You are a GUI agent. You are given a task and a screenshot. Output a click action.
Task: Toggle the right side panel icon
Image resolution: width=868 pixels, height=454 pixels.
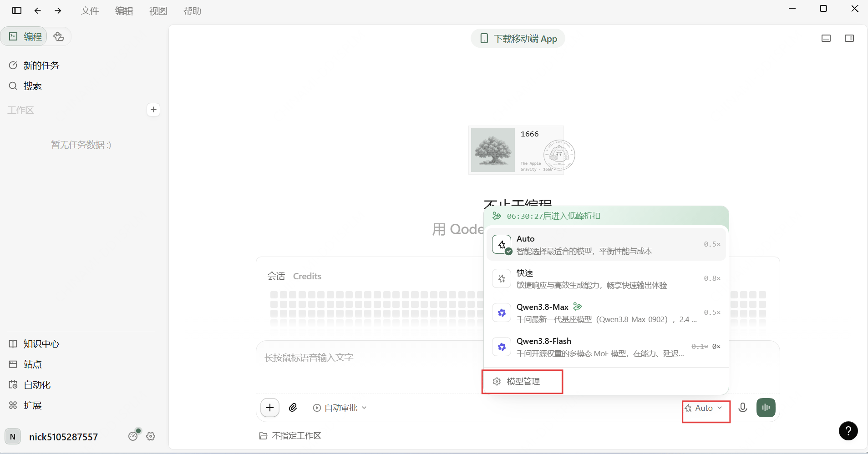click(x=849, y=38)
